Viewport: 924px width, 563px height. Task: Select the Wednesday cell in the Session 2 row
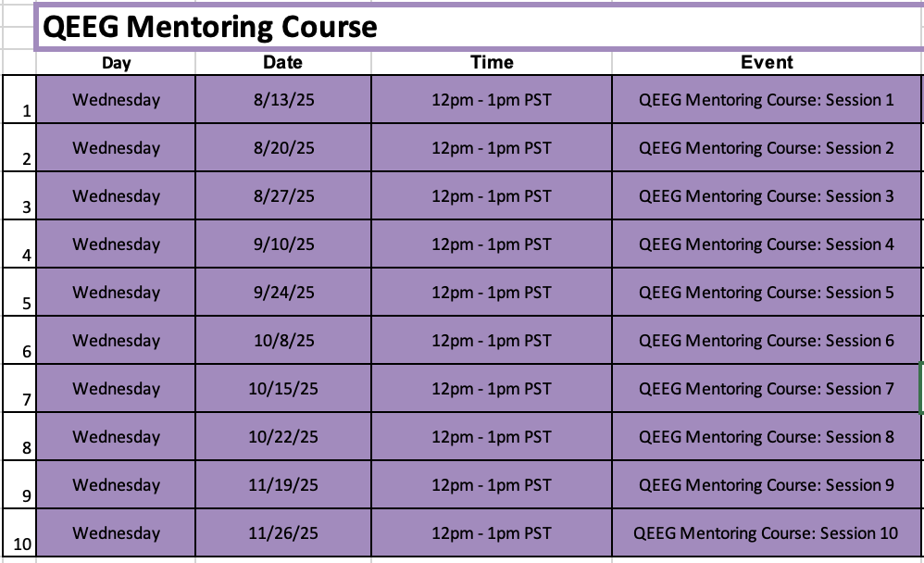tap(116, 148)
